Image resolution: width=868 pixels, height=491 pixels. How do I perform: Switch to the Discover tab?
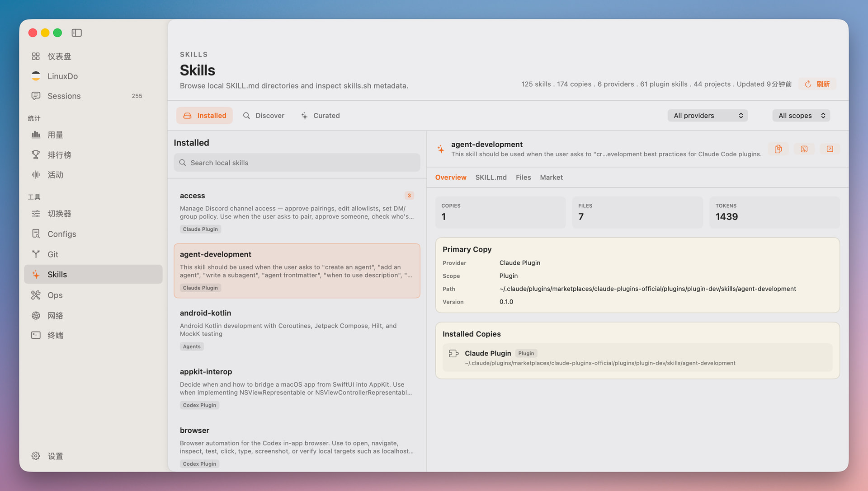(x=264, y=116)
